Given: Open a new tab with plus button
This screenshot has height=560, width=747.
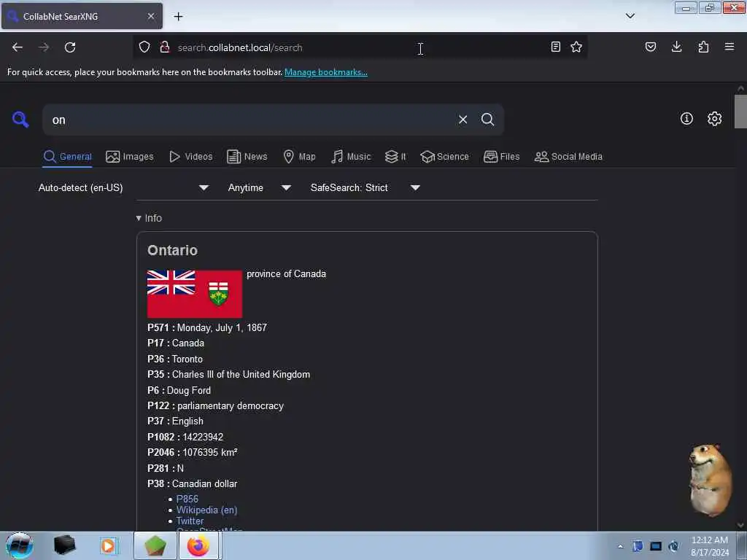Looking at the screenshot, I should tap(178, 17).
